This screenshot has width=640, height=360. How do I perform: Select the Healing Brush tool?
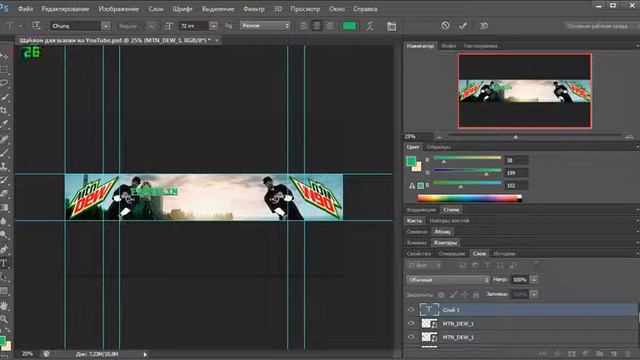4,139
